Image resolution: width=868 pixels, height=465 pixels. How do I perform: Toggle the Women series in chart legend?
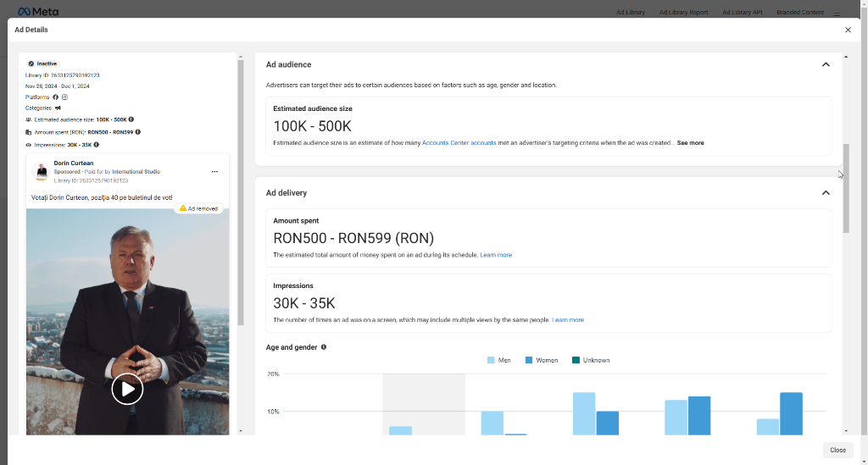point(541,360)
